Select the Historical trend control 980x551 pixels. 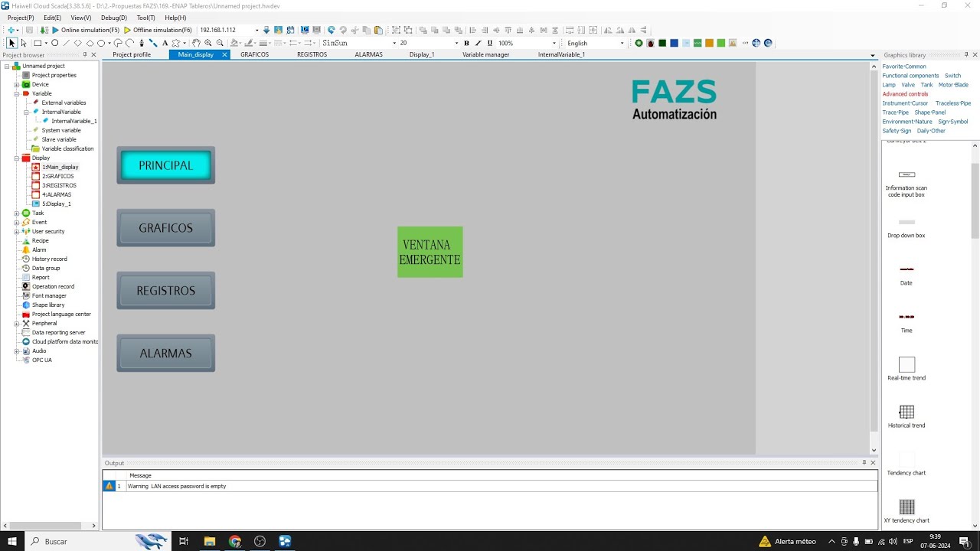pyautogui.click(x=906, y=416)
